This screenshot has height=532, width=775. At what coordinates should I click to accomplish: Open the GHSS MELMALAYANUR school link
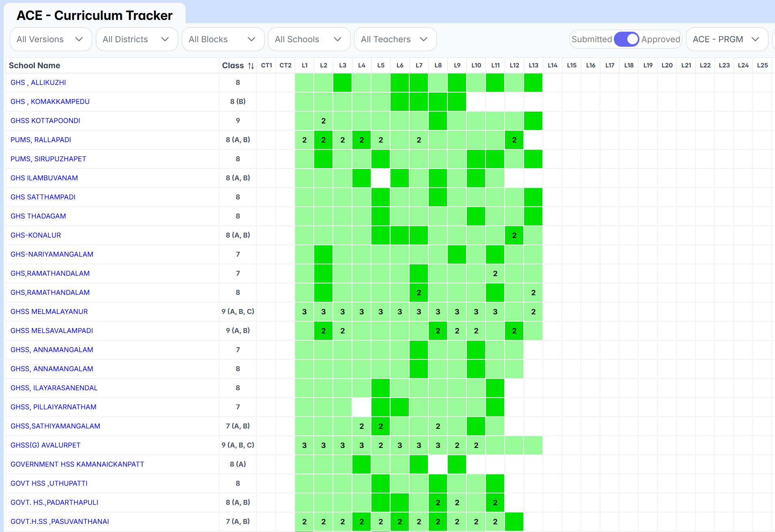click(x=49, y=311)
